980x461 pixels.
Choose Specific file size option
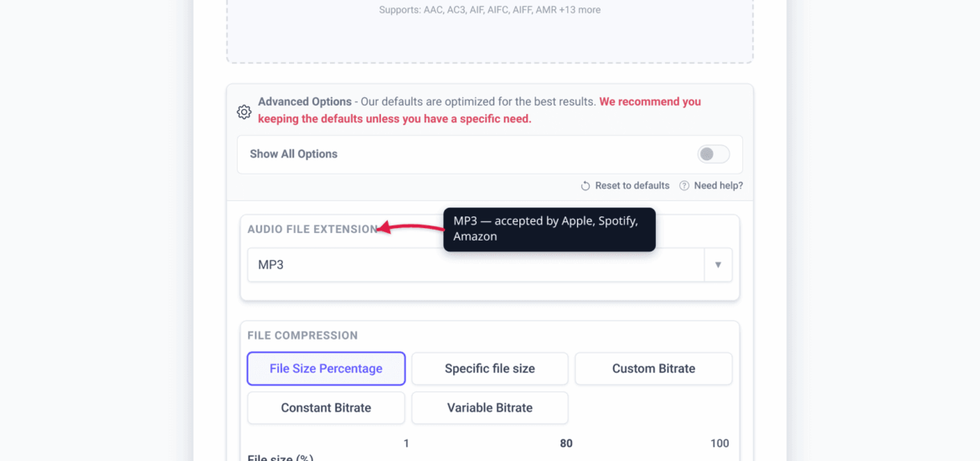tap(490, 369)
